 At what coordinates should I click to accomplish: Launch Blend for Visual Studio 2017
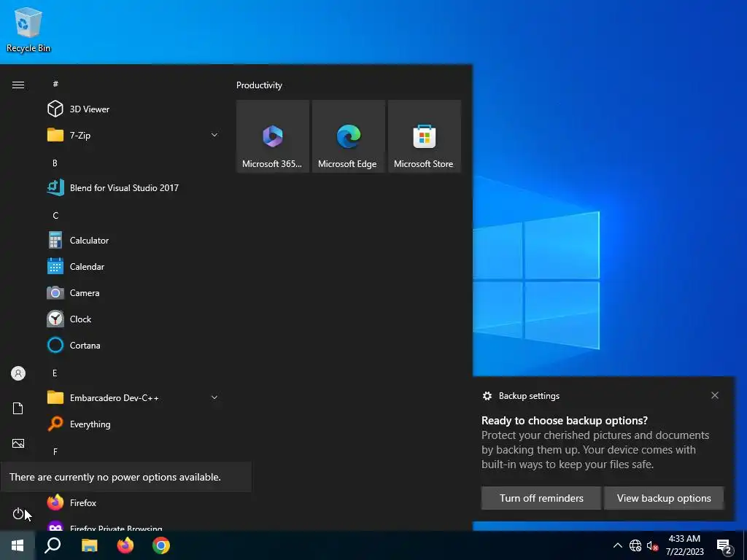[133, 187]
